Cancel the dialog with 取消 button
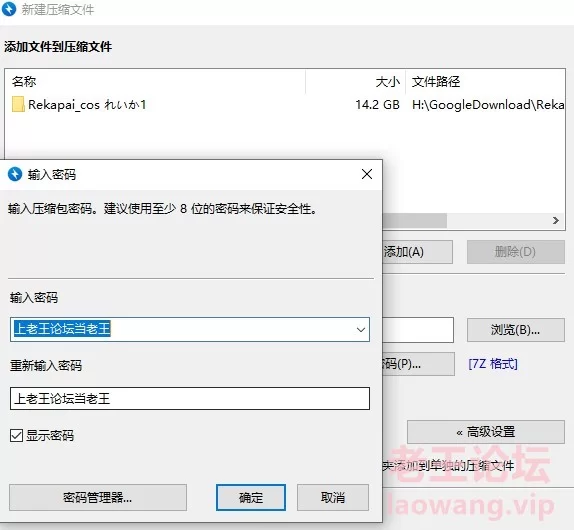 (x=333, y=497)
